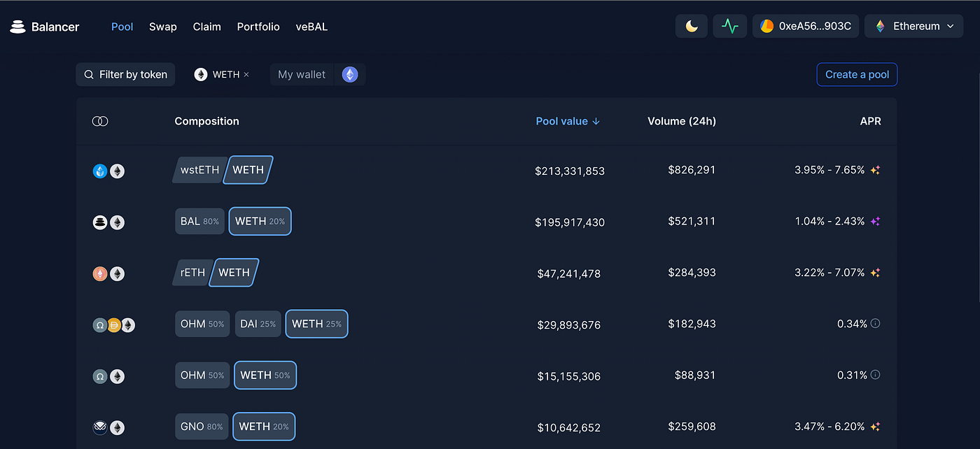Click pool value $10,642,652

click(x=569, y=427)
